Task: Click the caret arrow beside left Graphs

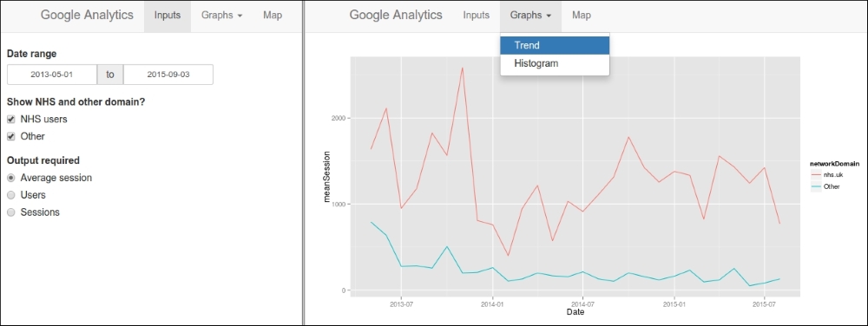Action: click(x=240, y=16)
